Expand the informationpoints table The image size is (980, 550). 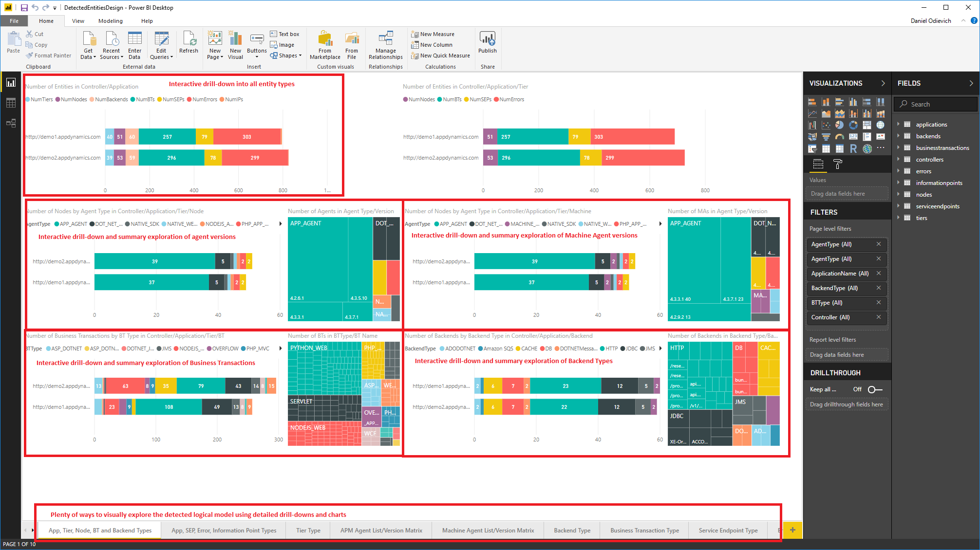tap(898, 183)
